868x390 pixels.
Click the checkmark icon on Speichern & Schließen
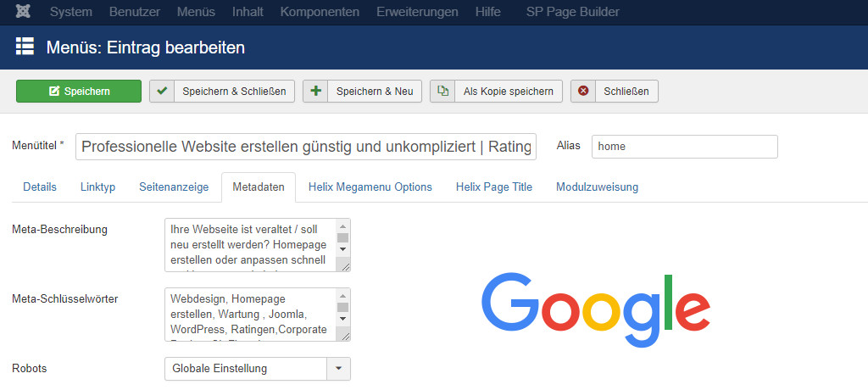pos(163,92)
